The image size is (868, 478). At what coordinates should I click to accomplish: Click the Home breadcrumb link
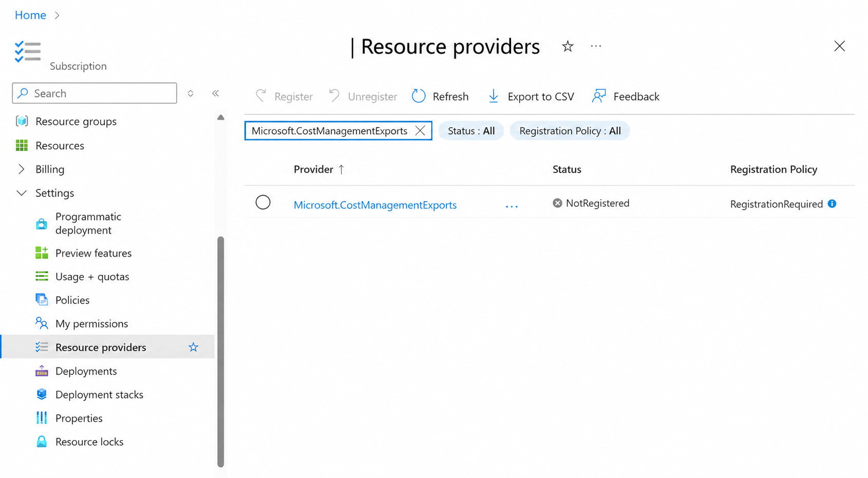(30, 15)
